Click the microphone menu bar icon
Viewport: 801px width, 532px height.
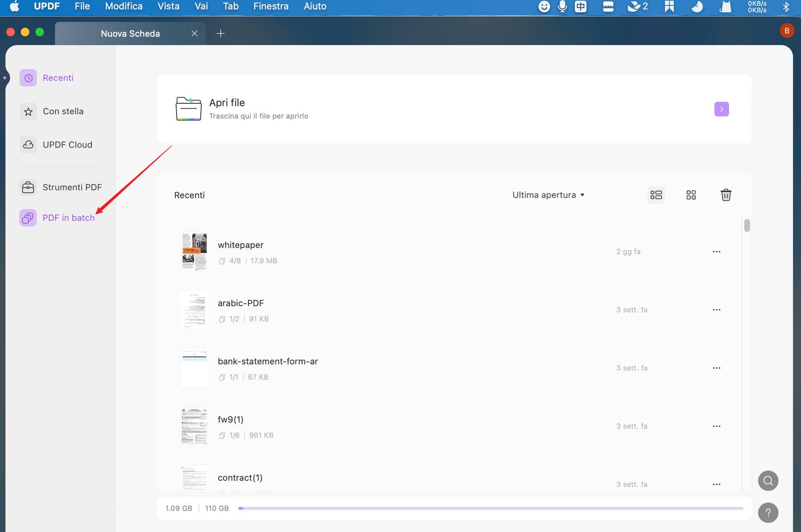point(562,6)
